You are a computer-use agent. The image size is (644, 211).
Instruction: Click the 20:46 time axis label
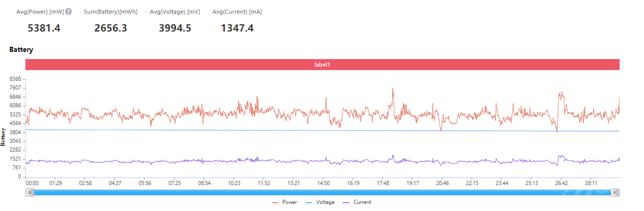[443, 183]
